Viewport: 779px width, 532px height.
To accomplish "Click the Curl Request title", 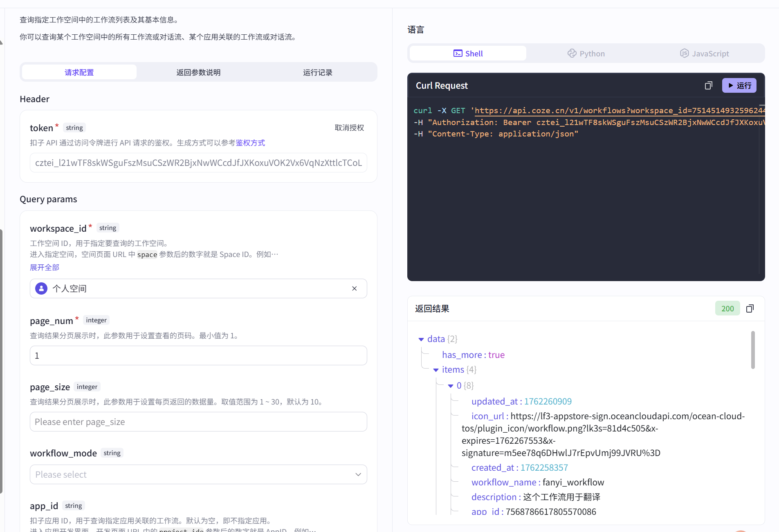I will [442, 85].
